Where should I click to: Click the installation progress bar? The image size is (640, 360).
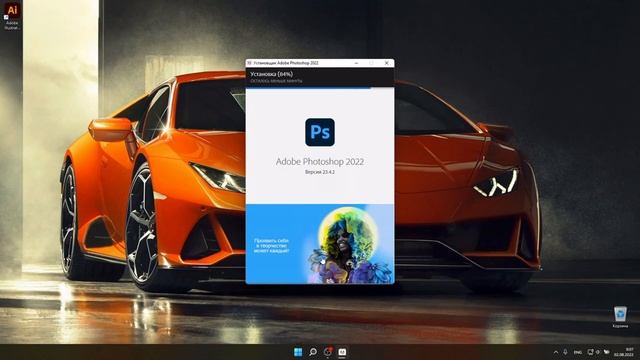coord(320,87)
